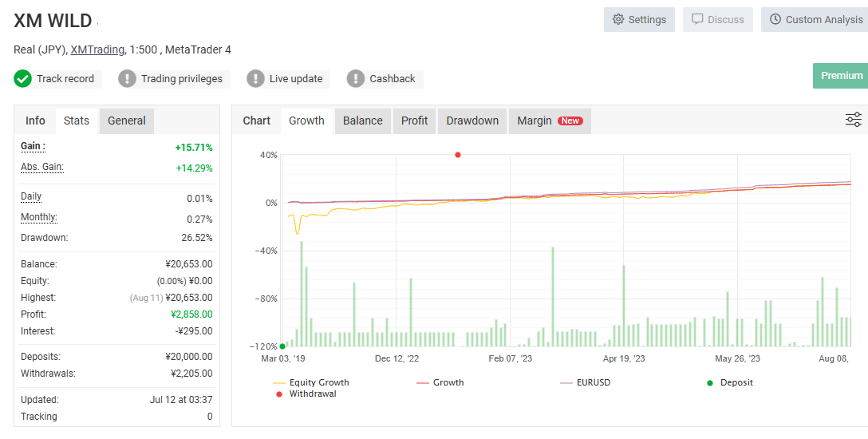Select the General tab in stats panel

coord(127,121)
